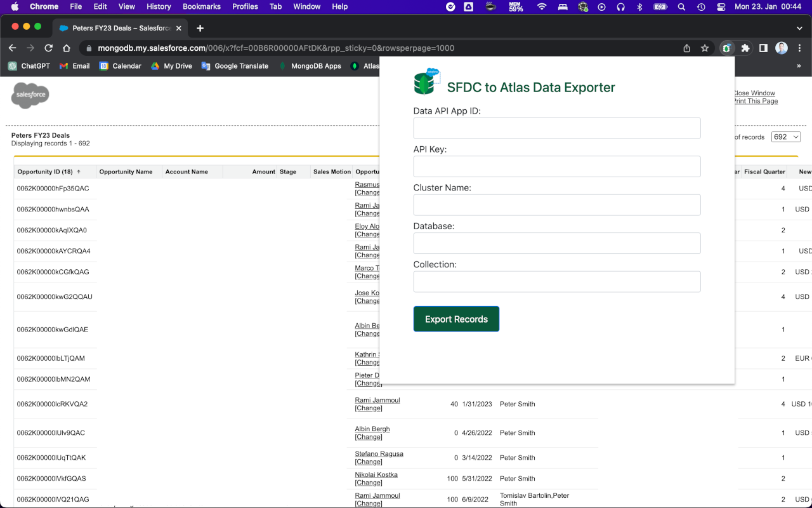Click the Salesforce cloud logo
The height and width of the screenshot is (508, 812).
(x=30, y=95)
